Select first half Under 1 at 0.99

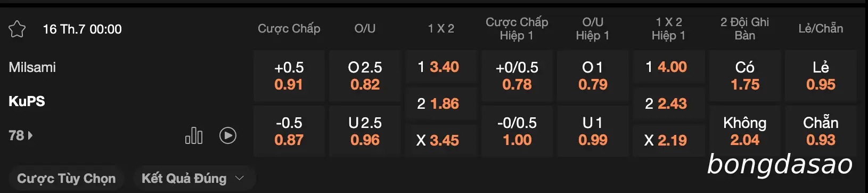click(x=593, y=131)
